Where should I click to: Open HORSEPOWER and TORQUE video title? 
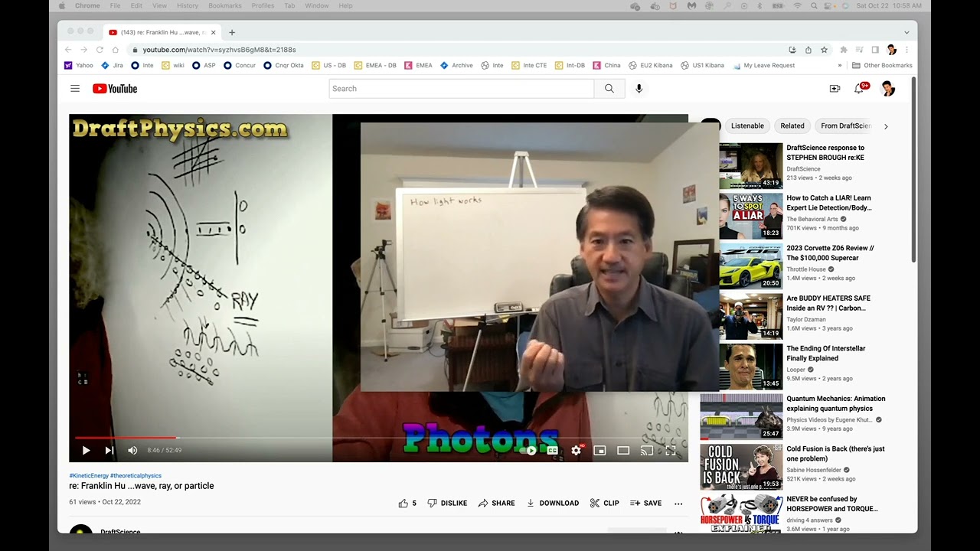point(832,504)
